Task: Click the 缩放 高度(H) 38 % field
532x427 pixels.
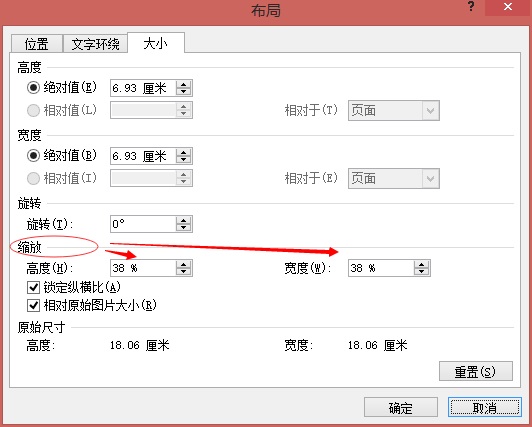Action: click(143, 268)
